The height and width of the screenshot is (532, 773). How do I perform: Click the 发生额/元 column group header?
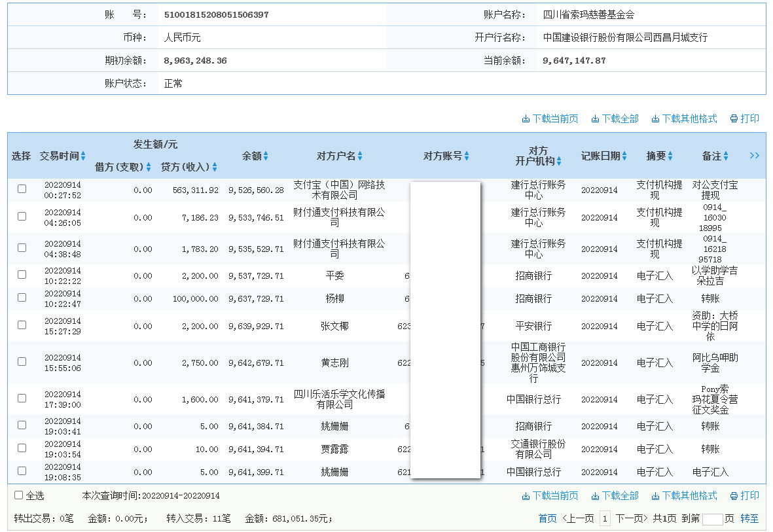click(x=155, y=145)
